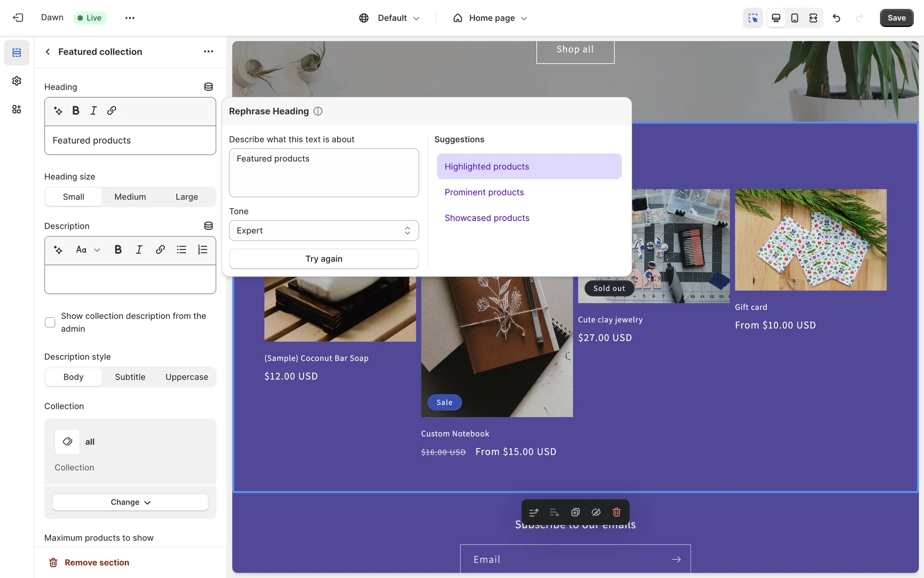The width and height of the screenshot is (924, 578).
Task: Connect dynamic source for Heading
Action: pyautogui.click(x=208, y=87)
